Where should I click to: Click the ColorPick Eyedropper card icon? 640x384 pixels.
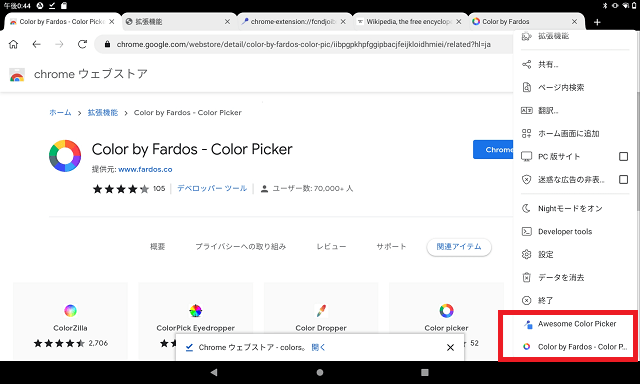coord(196,311)
